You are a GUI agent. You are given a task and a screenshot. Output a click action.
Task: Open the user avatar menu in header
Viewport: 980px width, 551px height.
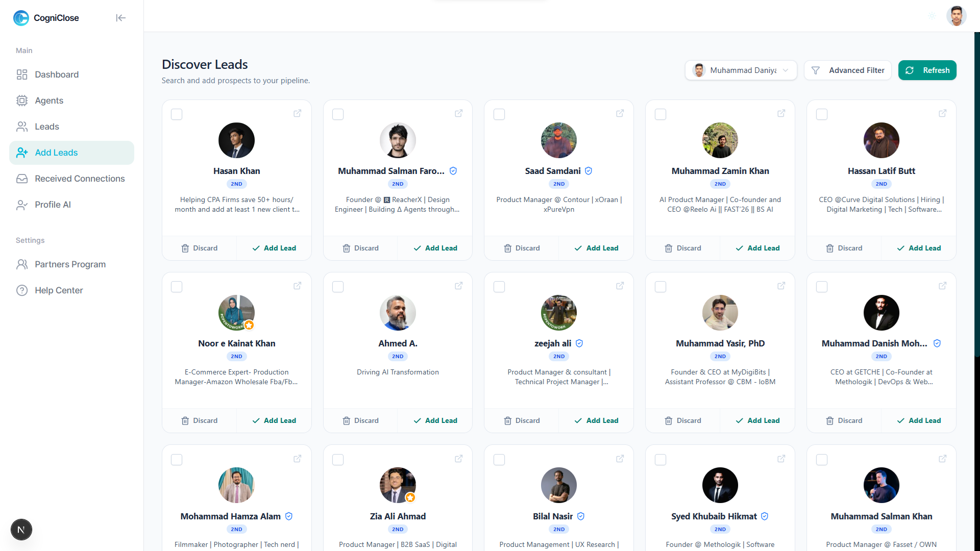pos(956,16)
